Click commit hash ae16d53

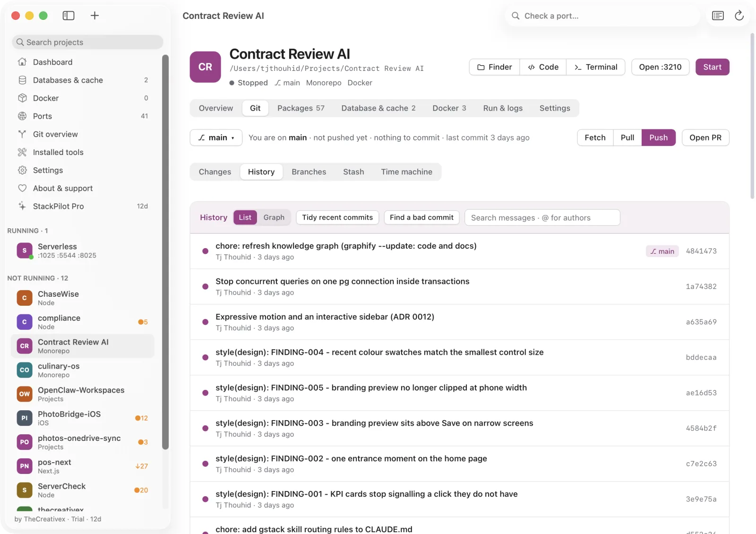[x=701, y=393]
